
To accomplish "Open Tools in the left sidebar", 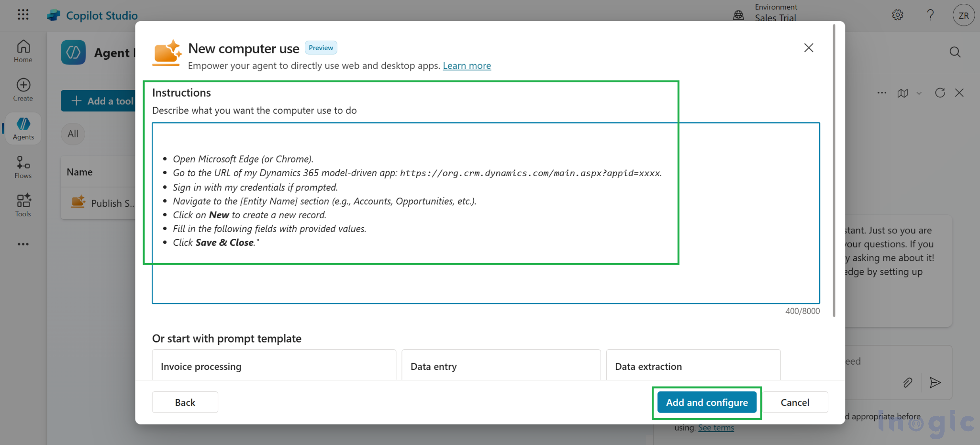I will pos(23,206).
